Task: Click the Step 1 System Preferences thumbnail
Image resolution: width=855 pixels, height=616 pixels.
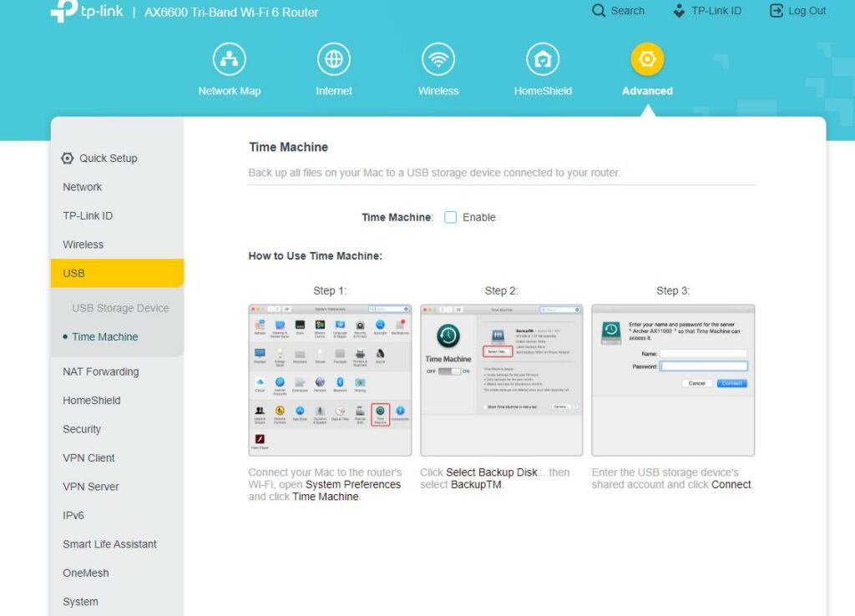Action: [330, 380]
